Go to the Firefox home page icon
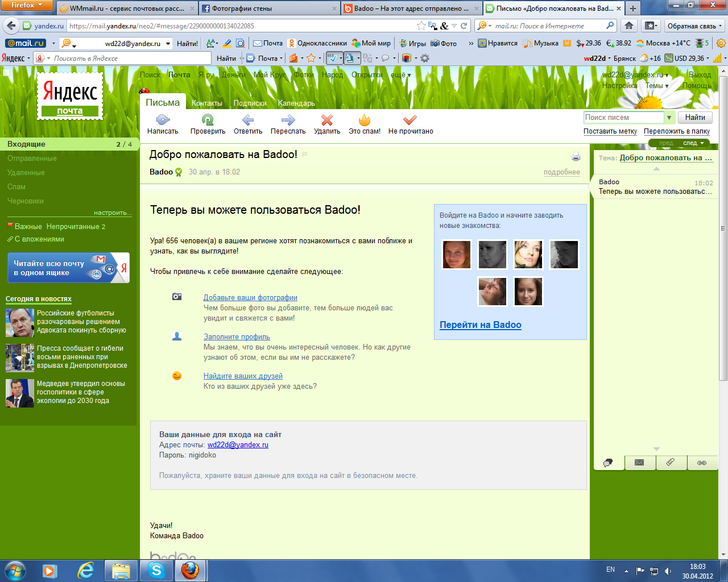Viewport: 728px width, 582px height. click(629, 26)
